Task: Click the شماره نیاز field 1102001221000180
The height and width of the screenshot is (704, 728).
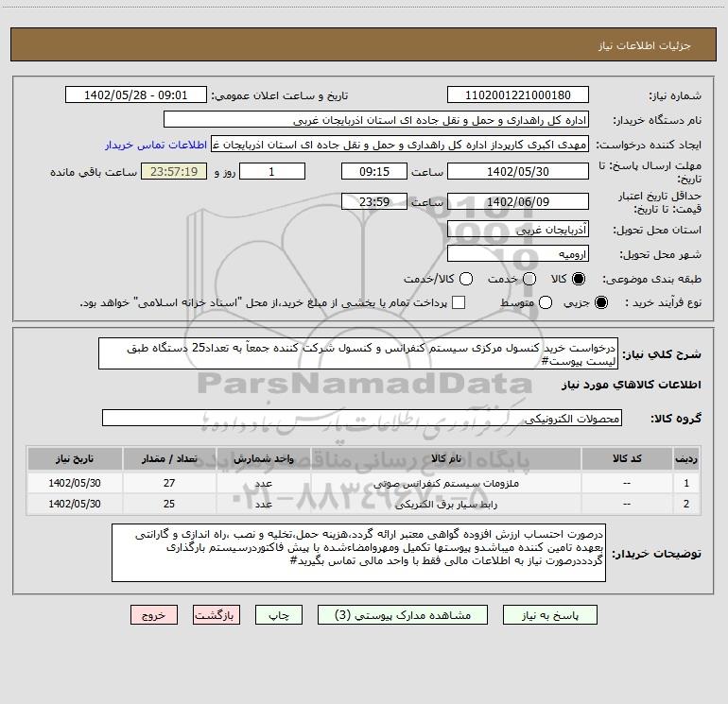Action: (x=518, y=95)
